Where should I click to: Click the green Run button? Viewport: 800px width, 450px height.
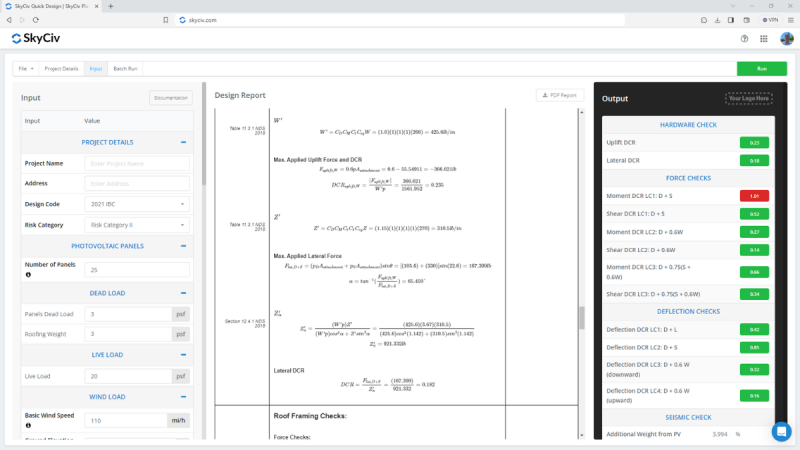[761, 69]
